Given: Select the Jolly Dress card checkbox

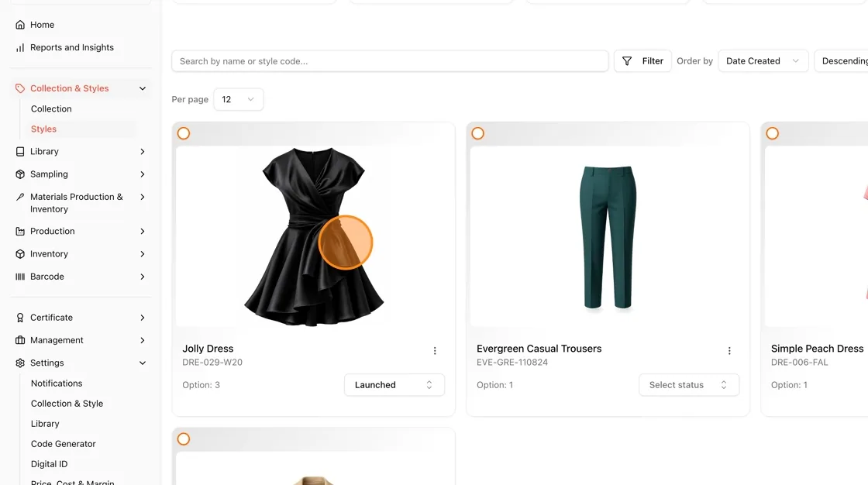Looking at the screenshot, I should (x=184, y=133).
